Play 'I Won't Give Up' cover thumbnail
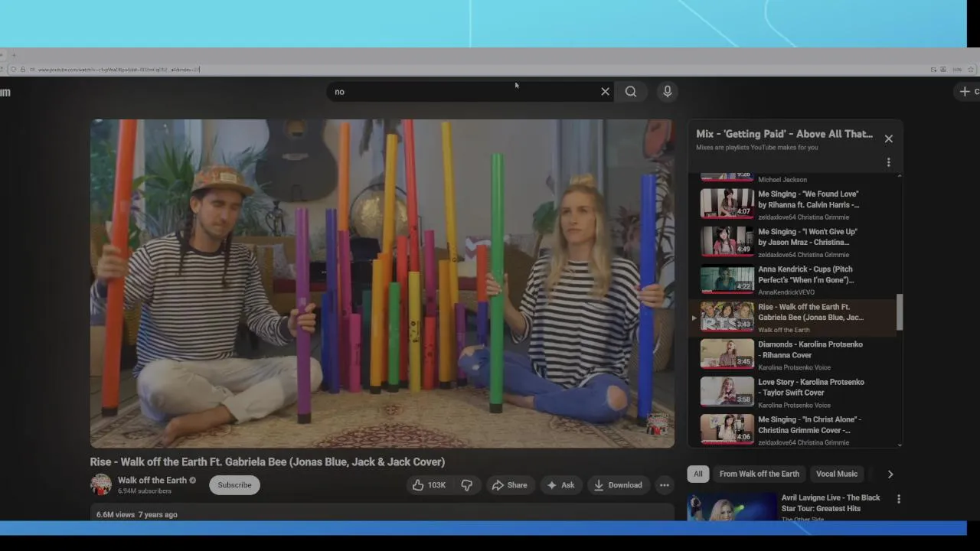 click(727, 241)
